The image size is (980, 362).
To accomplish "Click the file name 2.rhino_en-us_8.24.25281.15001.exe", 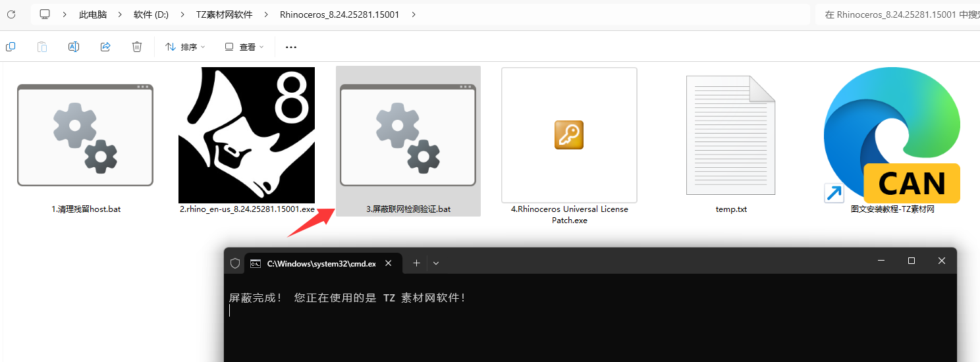I will (247, 209).
